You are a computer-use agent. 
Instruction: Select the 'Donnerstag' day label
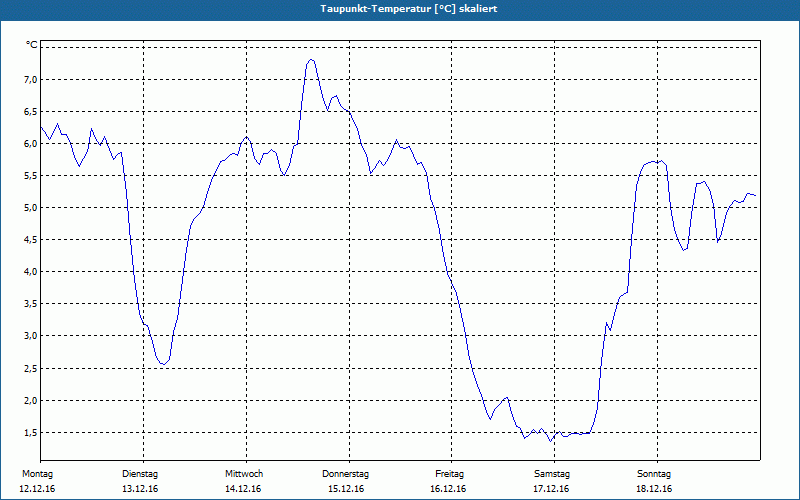coord(345,474)
